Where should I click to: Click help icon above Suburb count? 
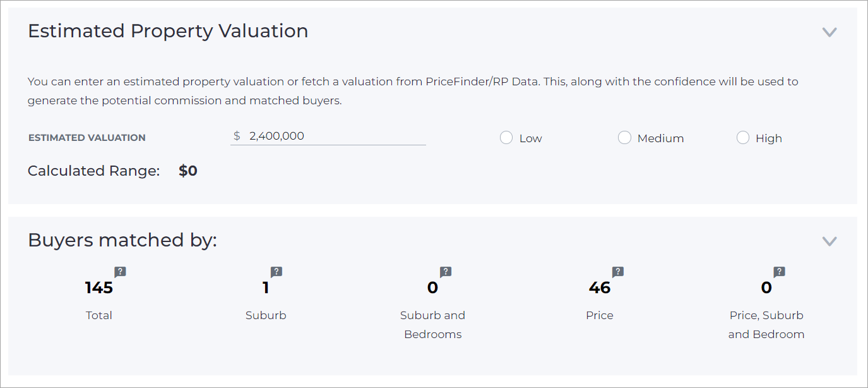(x=276, y=272)
